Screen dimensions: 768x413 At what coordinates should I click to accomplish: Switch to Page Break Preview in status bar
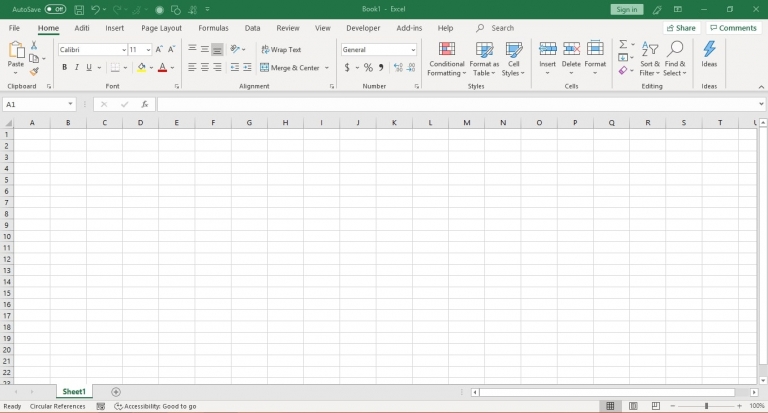tap(655, 406)
